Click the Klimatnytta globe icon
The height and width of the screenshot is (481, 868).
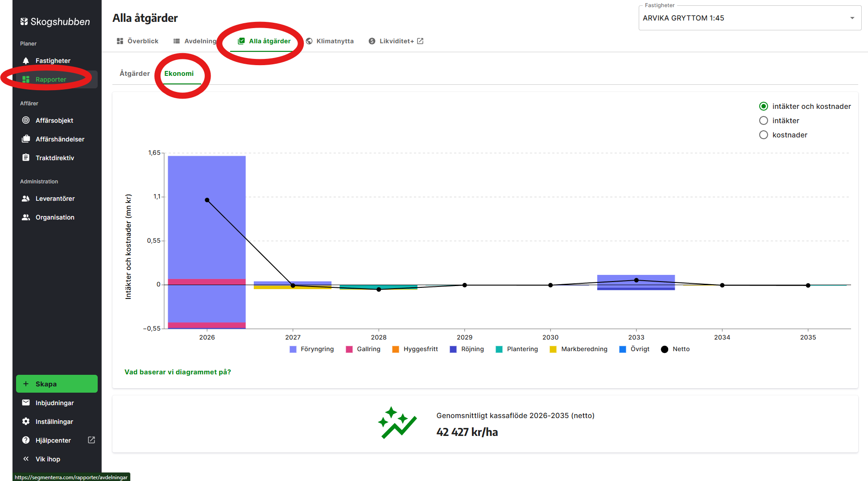[309, 41]
